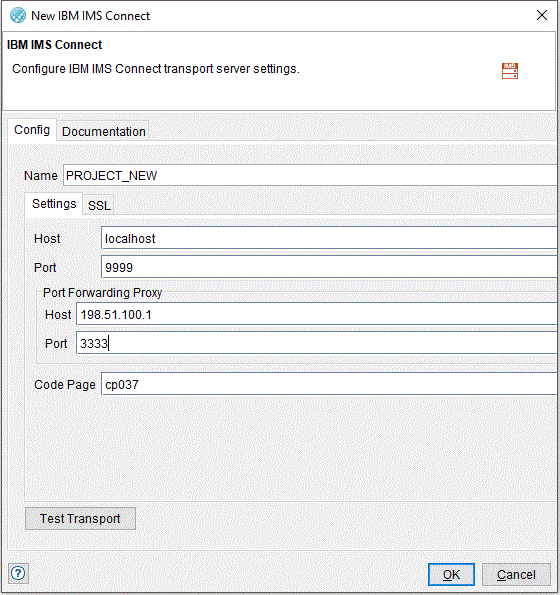Image resolution: width=560 pixels, height=595 pixels.
Task: Click the Code Page label
Action: tap(65, 384)
